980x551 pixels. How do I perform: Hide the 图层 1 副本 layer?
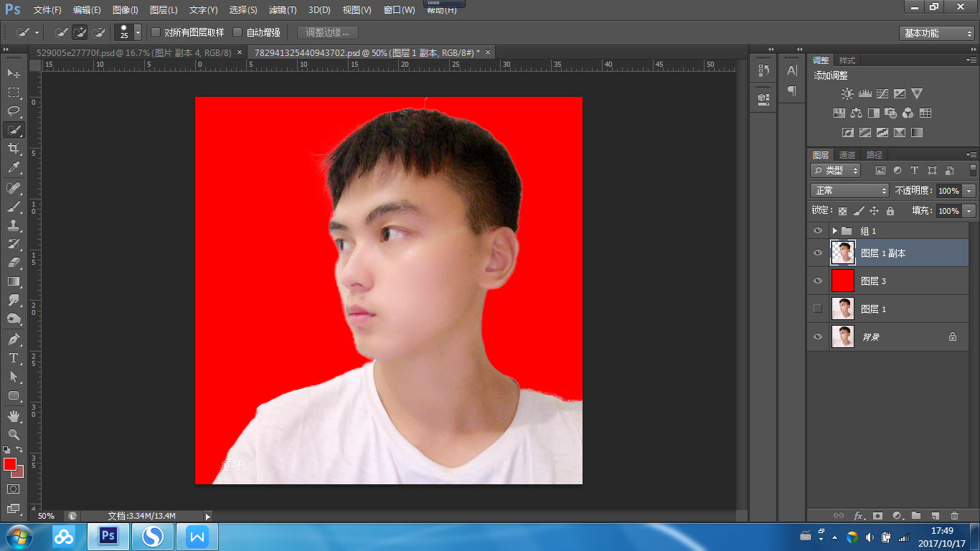pyautogui.click(x=817, y=253)
